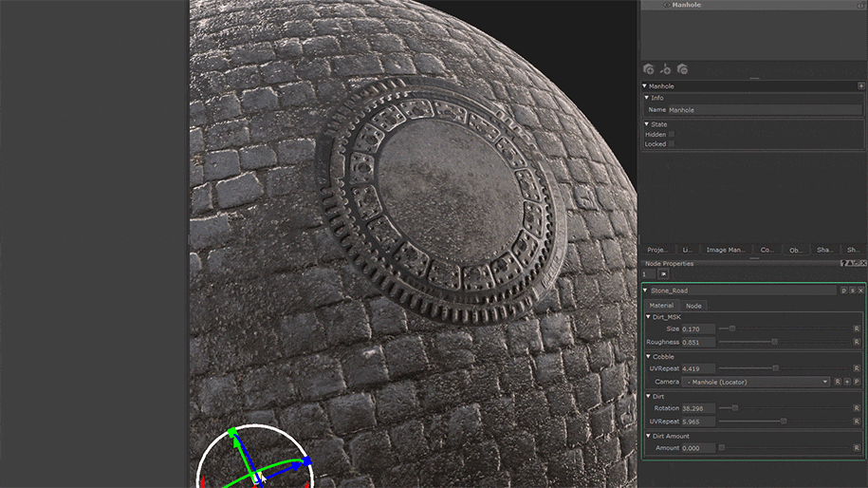868x488 pixels.
Task: Click the Name field containing Manhole
Action: (x=764, y=110)
